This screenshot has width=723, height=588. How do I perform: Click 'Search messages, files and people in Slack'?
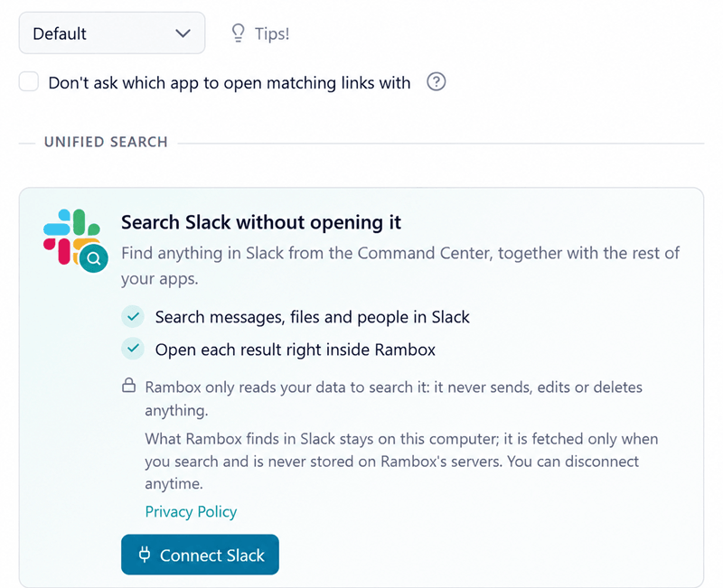tap(312, 317)
